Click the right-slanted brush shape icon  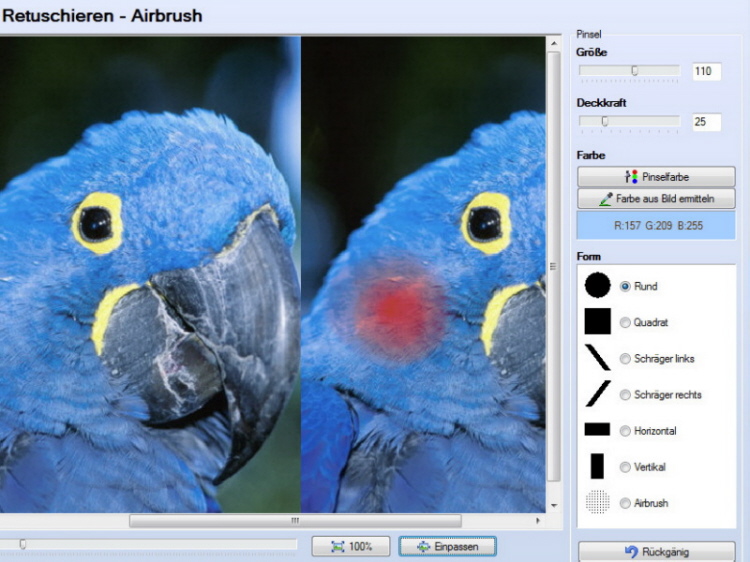[597, 394]
